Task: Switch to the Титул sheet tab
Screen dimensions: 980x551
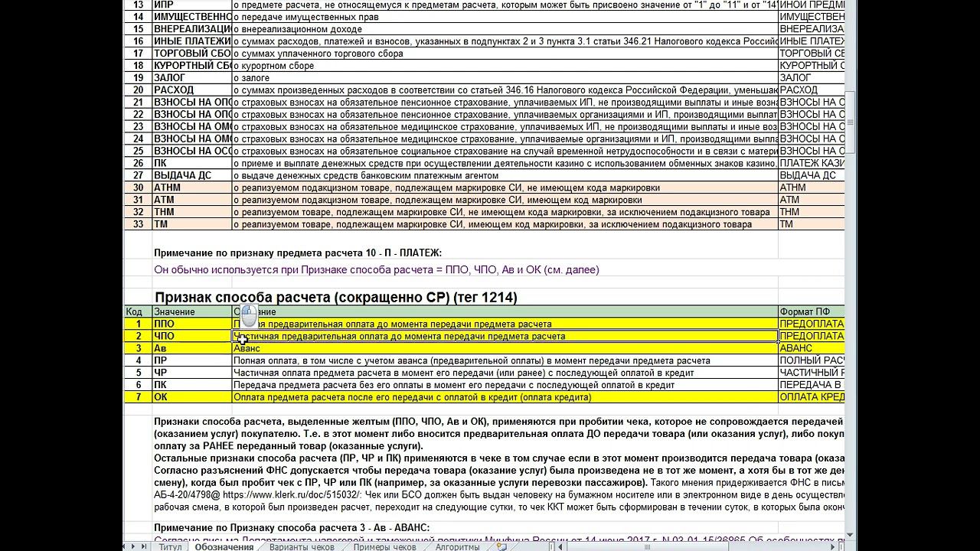Action: 171,546
